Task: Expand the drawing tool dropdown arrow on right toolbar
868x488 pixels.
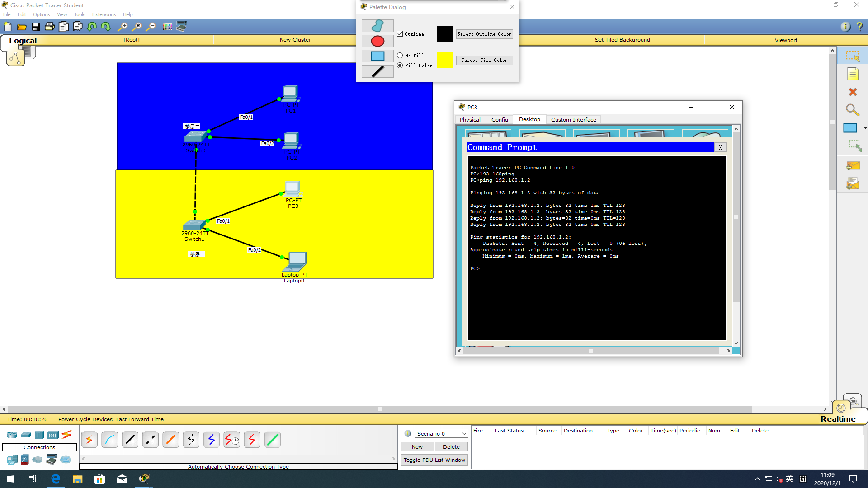Action: click(865, 128)
